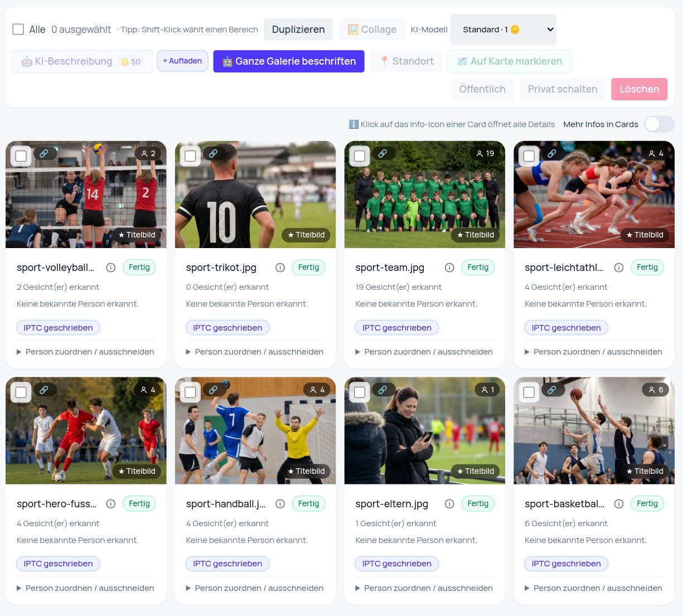This screenshot has height=616, width=683.
Task: Click link icon on sprint start photo
Action: pos(553,153)
